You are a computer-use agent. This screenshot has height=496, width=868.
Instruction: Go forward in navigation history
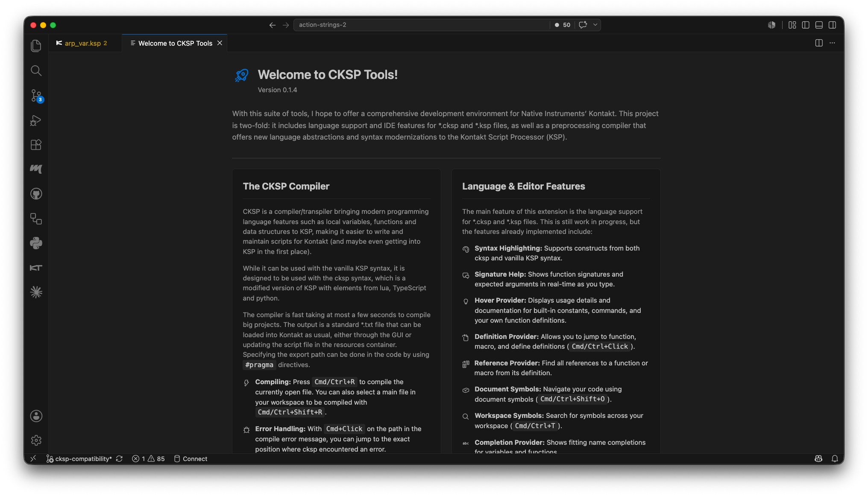286,25
